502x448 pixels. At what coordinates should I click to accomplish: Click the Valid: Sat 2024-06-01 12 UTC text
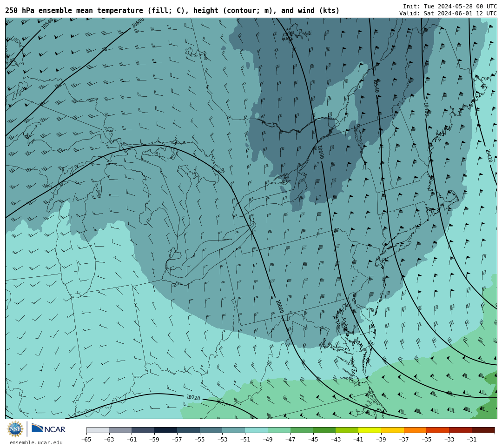tap(448, 13)
